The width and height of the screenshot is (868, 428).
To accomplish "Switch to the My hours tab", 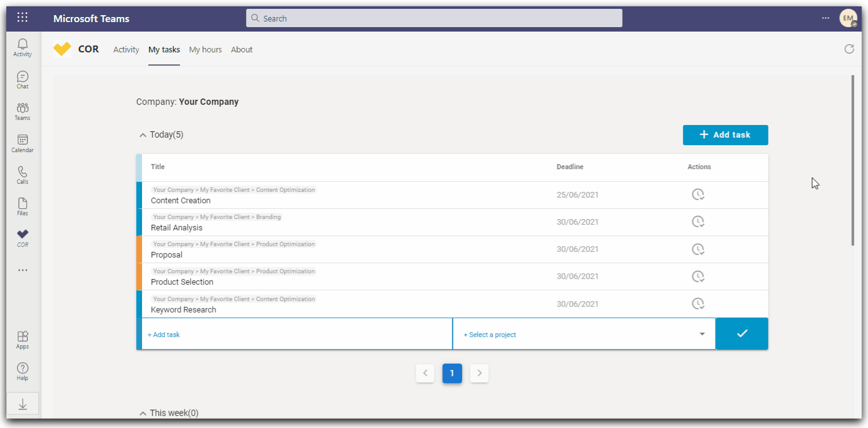I will [205, 49].
